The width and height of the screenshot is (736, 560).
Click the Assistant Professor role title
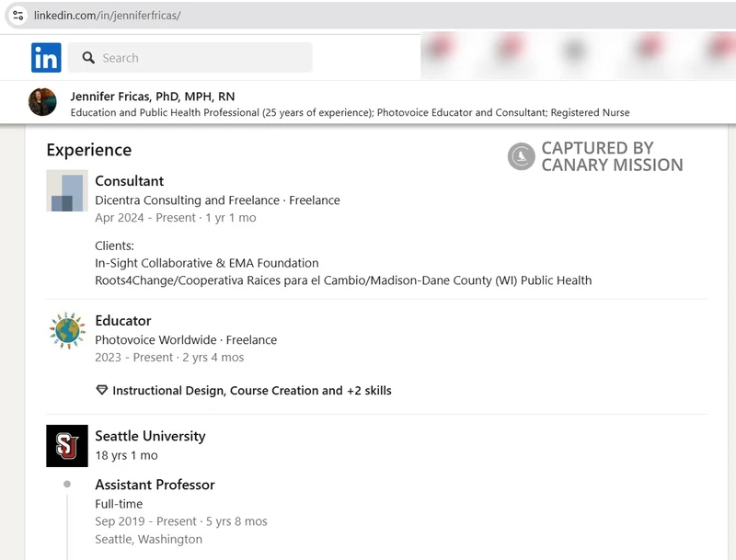point(155,485)
